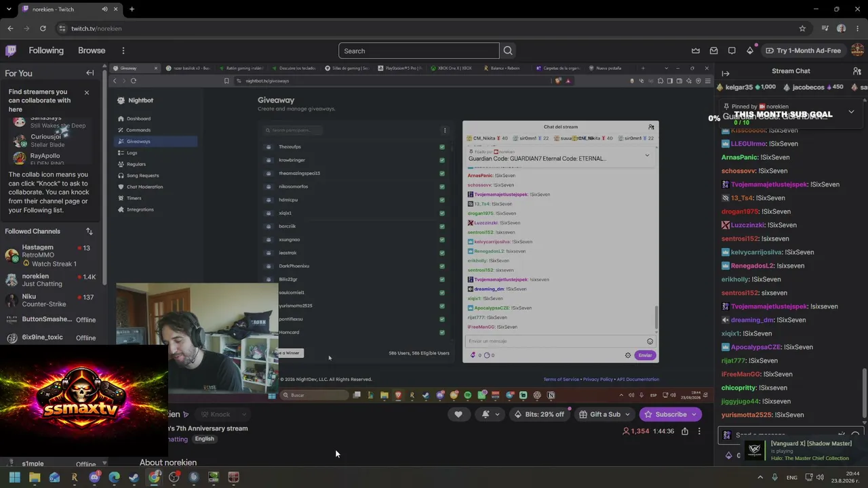868x488 pixels.
Task: Open File Explorer from the taskbar
Action: pos(35,477)
